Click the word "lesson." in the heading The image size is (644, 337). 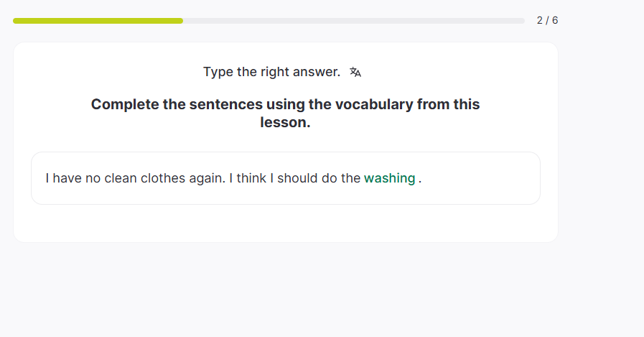coord(285,122)
